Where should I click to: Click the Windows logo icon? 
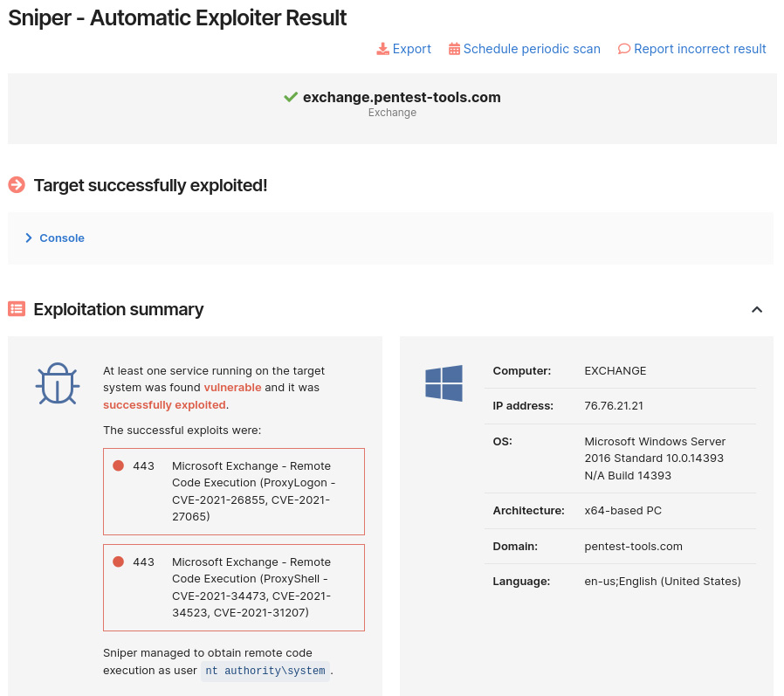444,383
